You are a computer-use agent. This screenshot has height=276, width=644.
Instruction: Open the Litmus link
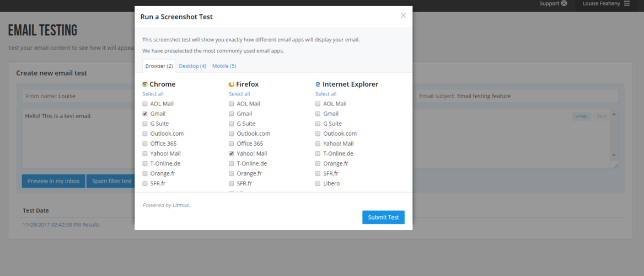click(180, 205)
